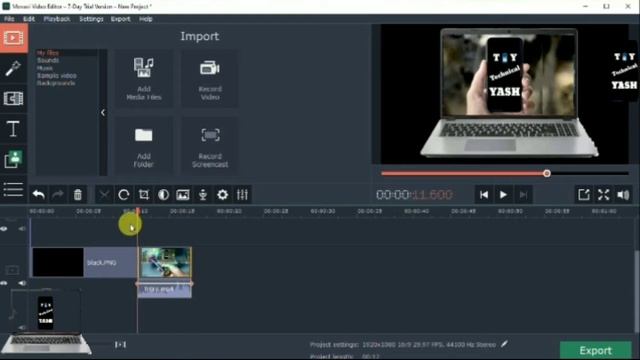Play the preview video
Image resolution: width=640 pixels, height=360 pixels.
503,195
